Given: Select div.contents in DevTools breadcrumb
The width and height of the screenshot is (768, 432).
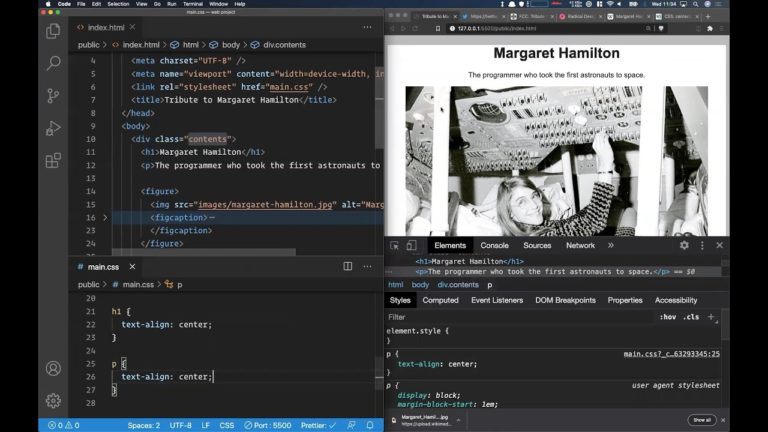Looking at the screenshot, I should point(458,285).
